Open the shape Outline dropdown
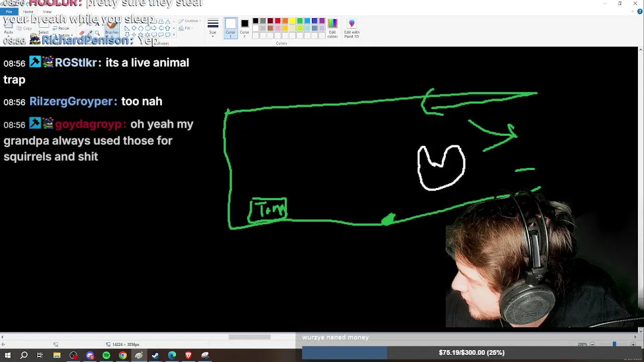The image size is (644, 362). 190,21
